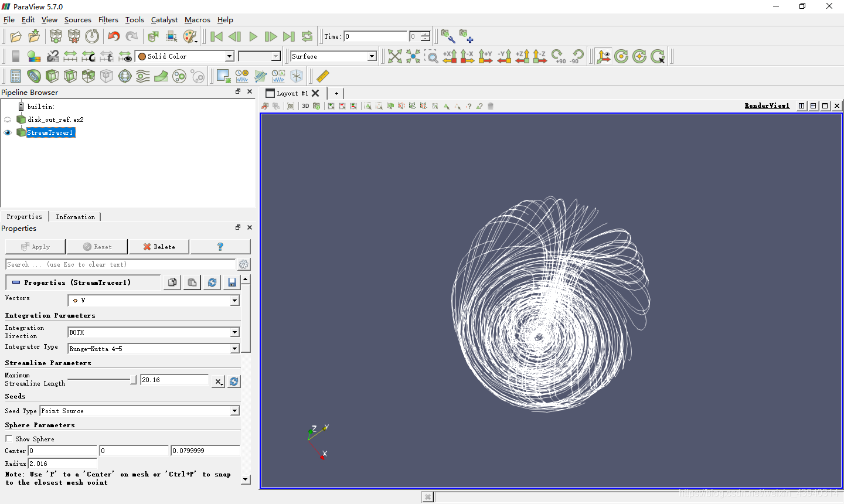Click the Play animation button
This screenshot has height=504, width=844.
coord(253,36)
